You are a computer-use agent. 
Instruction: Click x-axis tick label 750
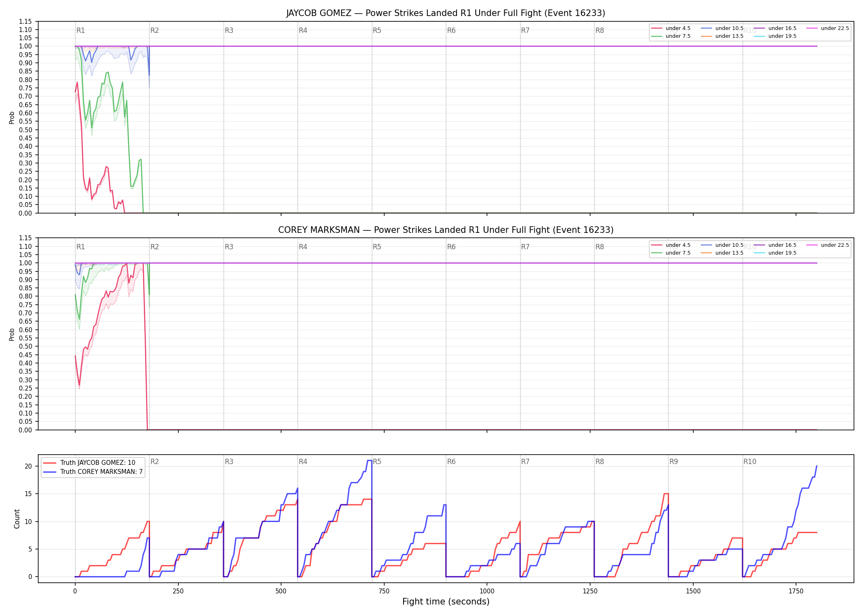point(384,591)
